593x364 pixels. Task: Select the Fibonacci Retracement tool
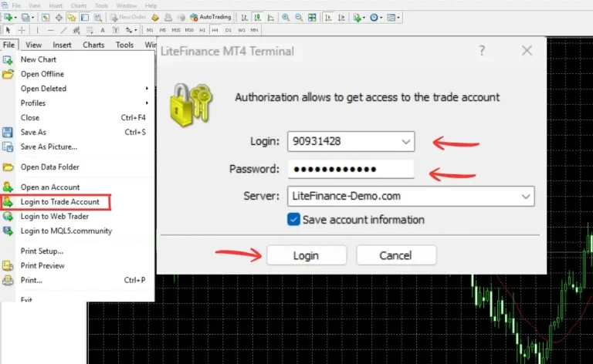(90, 30)
